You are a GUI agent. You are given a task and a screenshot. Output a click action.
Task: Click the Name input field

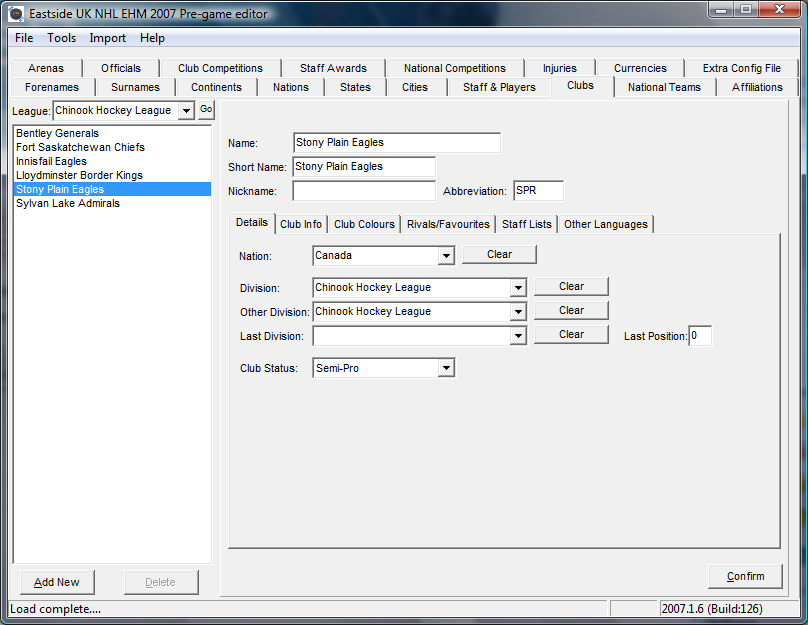[397, 143]
